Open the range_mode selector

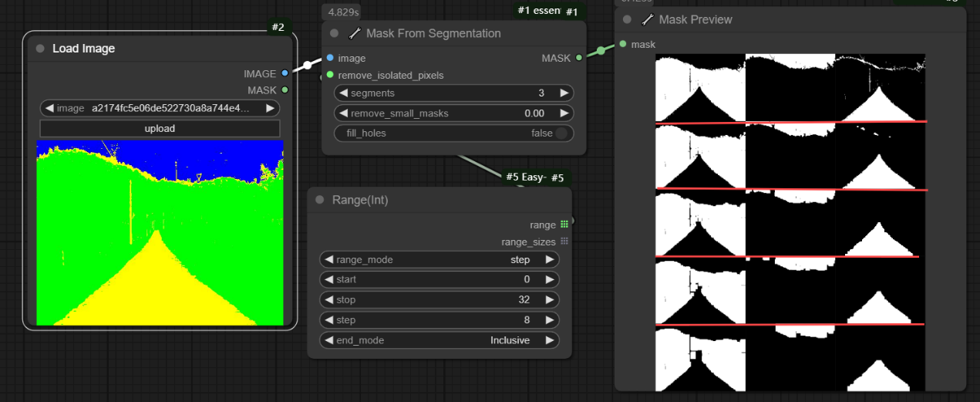click(x=439, y=260)
